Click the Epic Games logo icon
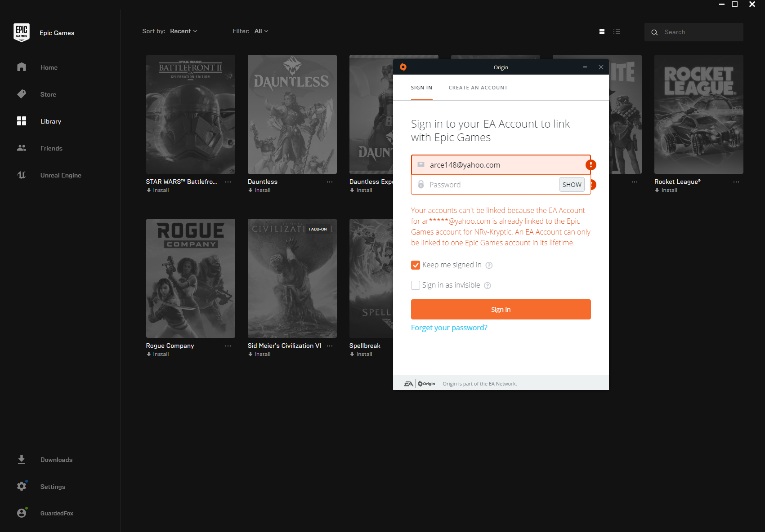The width and height of the screenshot is (765, 532). pyautogui.click(x=22, y=32)
